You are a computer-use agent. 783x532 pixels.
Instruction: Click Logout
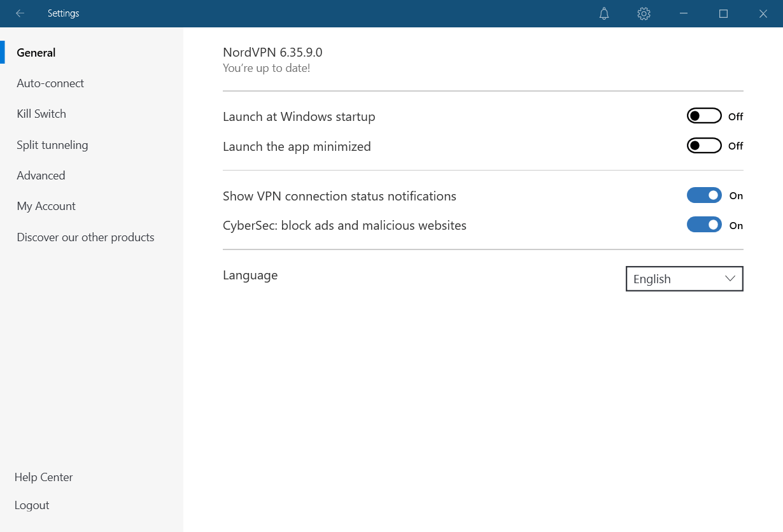[x=32, y=505]
